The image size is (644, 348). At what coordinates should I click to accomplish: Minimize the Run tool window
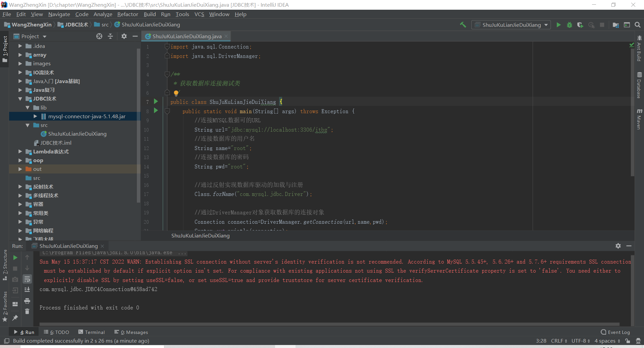click(x=629, y=246)
